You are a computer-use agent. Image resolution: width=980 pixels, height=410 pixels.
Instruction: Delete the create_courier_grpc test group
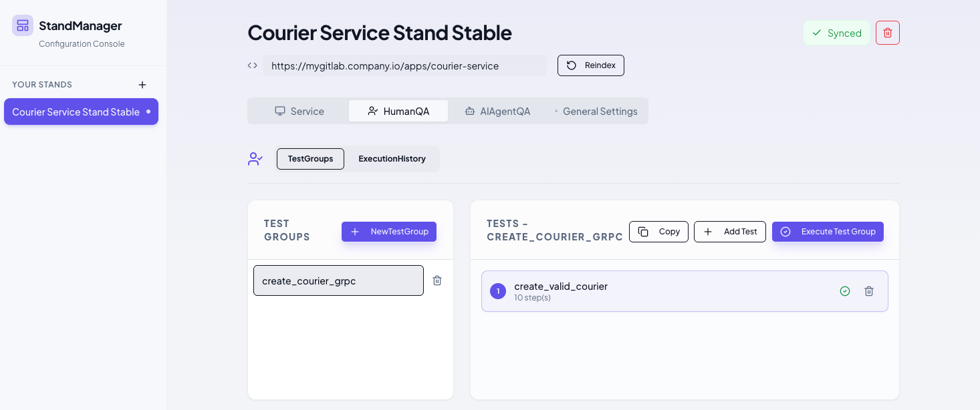pos(437,280)
